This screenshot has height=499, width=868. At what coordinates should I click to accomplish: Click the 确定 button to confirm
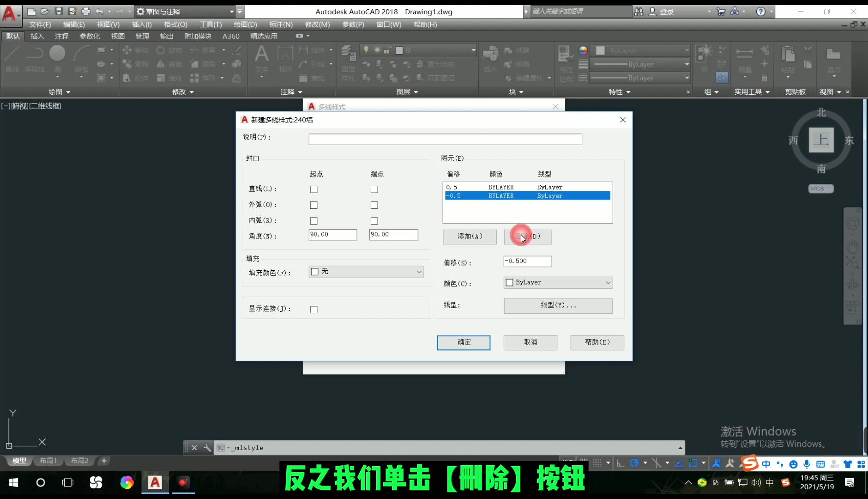[463, 342]
